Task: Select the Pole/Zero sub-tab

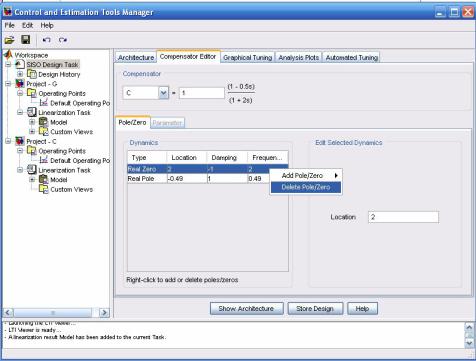Action: 132,122
